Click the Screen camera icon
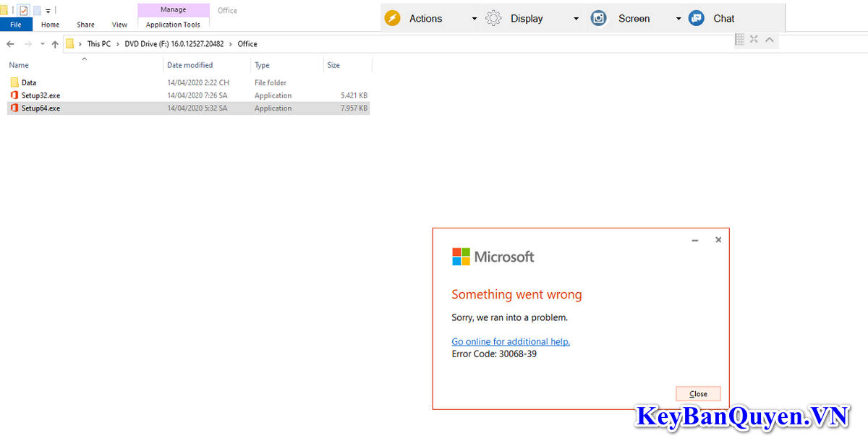868x441 pixels. (x=598, y=18)
